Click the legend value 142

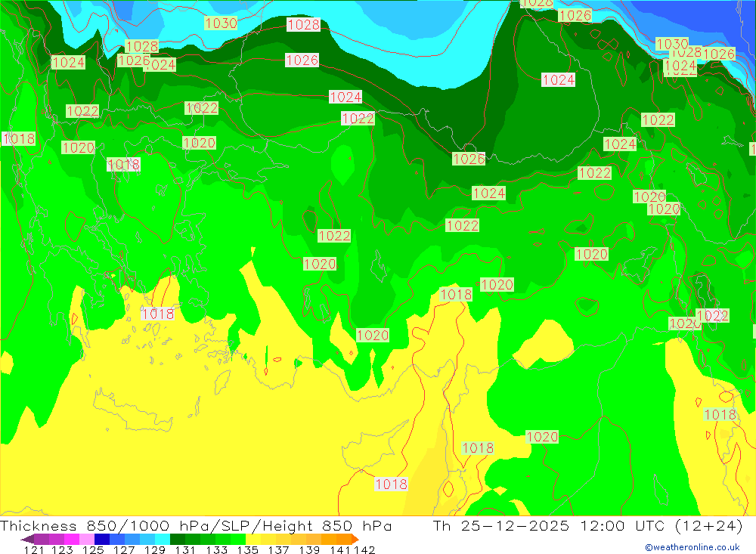364,549
